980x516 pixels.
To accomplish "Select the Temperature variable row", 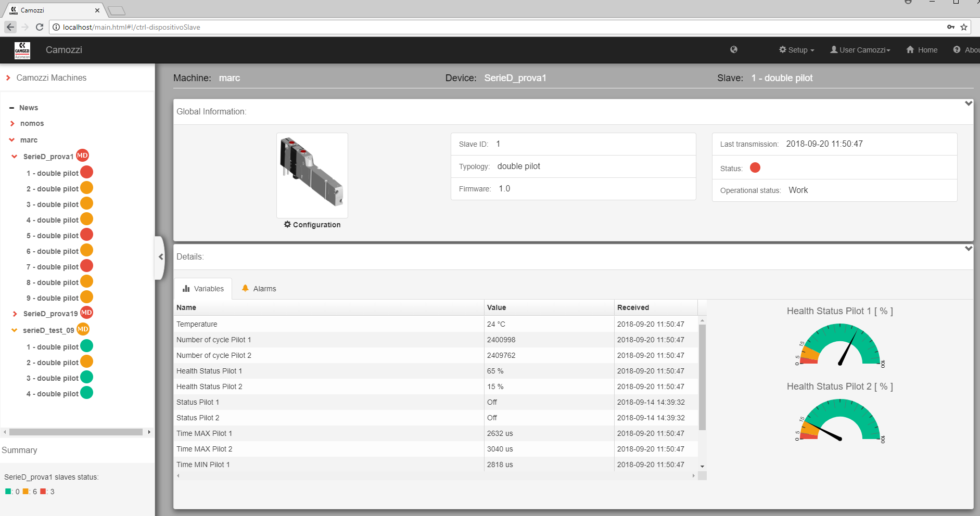I will click(x=436, y=324).
